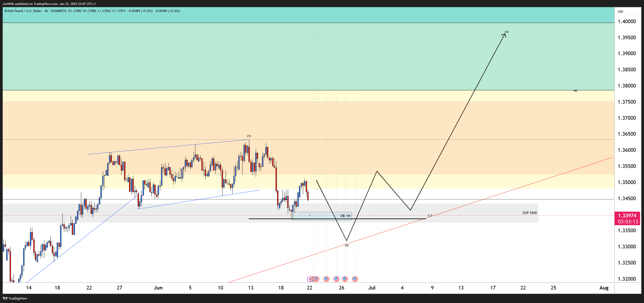Click the 25 date label on time axis
644x303 pixels.
coord(553,288)
